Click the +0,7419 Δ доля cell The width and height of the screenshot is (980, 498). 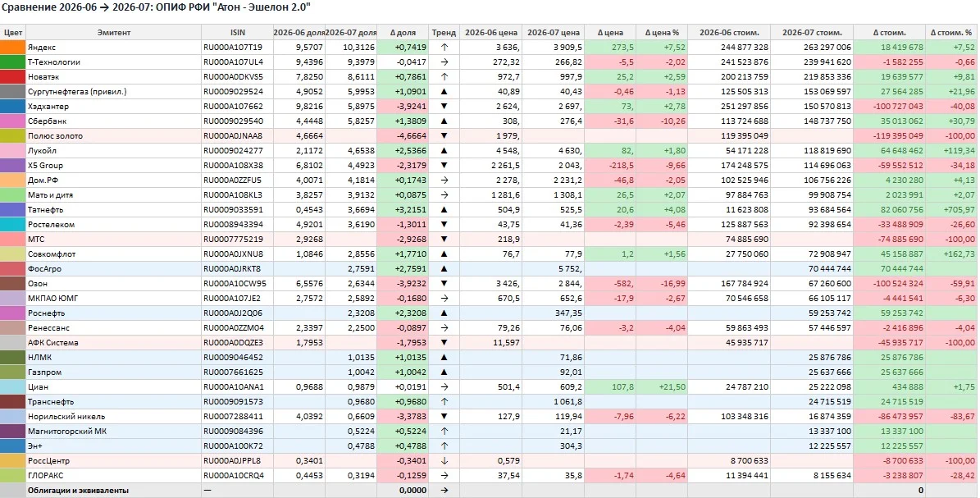pyautogui.click(x=403, y=48)
